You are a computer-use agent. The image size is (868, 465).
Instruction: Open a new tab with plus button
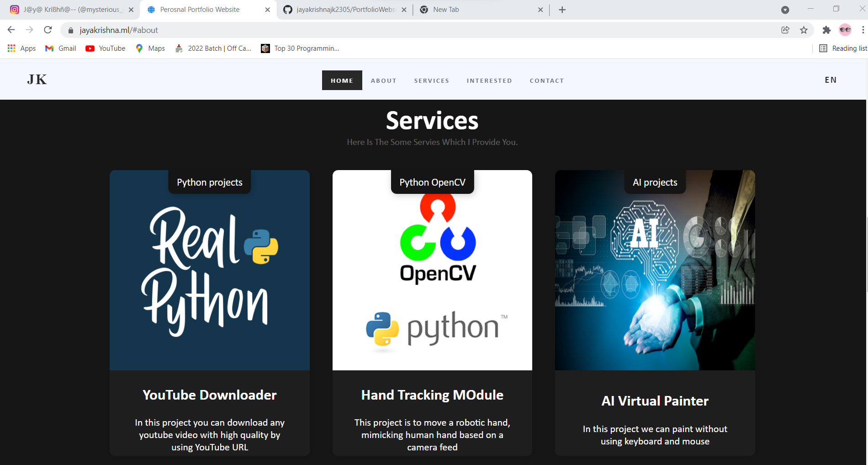[562, 10]
